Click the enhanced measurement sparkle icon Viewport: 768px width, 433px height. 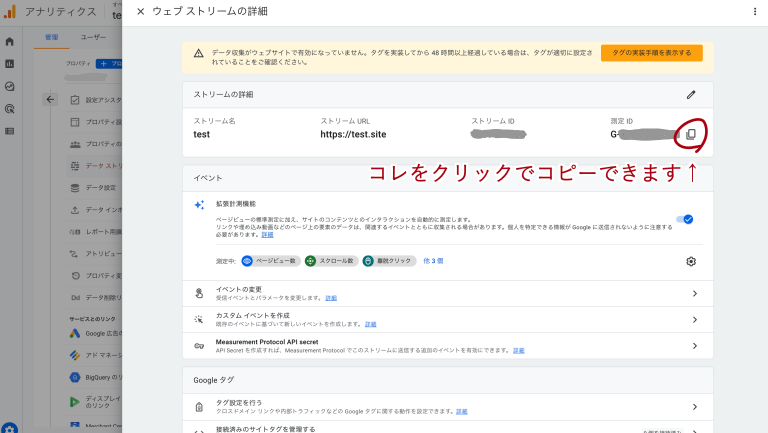tap(199, 205)
